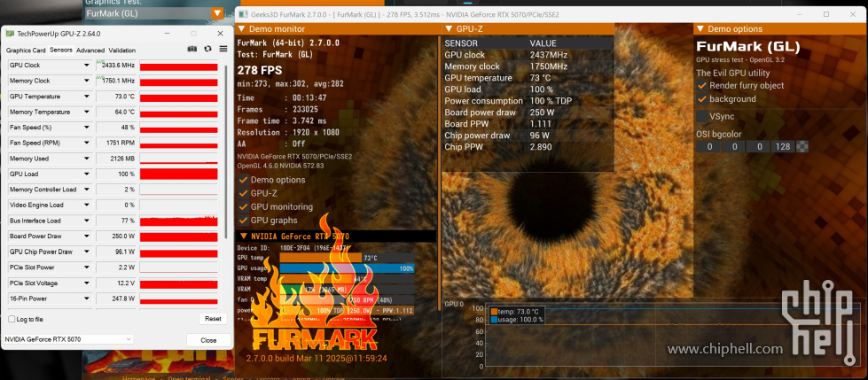Click the GPU-Z screenshot camera icon
The image size is (868, 380).
pyautogui.click(x=192, y=50)
